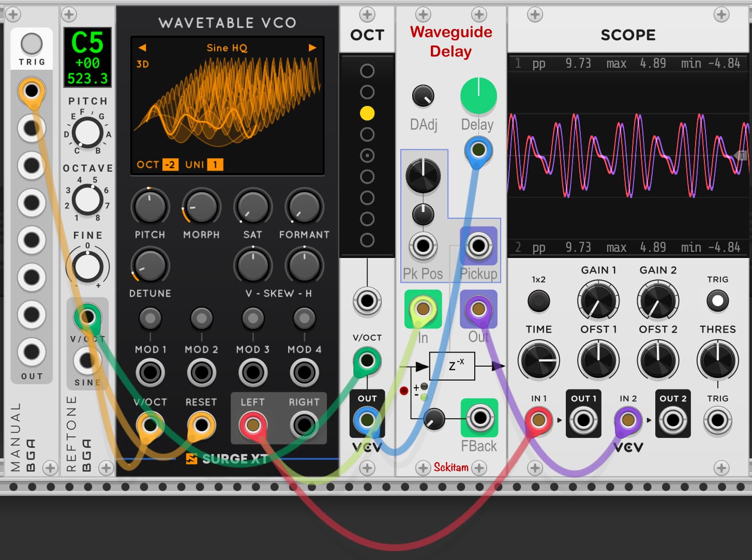
Task: Click the RESET input jack
Action: [201, 425]
